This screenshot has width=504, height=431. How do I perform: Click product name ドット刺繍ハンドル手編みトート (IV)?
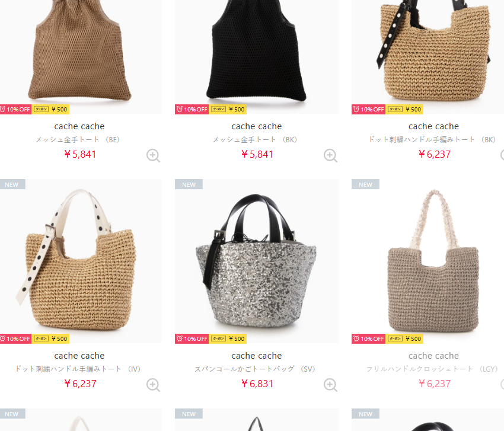[78, 369]
